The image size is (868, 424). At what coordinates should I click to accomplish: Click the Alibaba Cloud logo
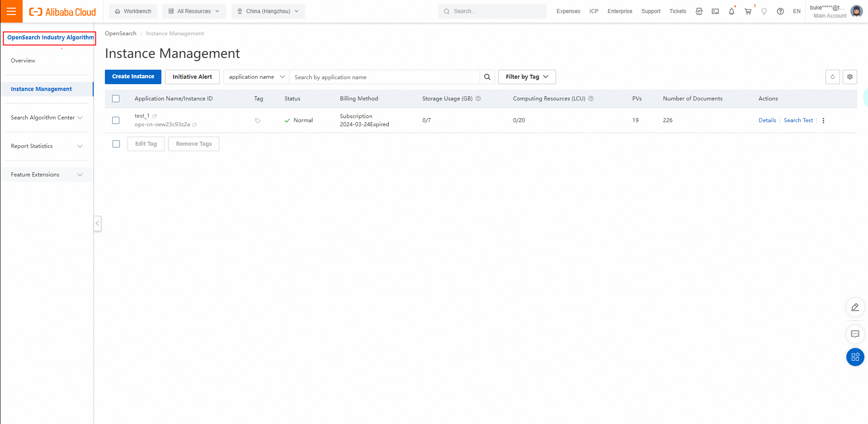pos(62,12)
